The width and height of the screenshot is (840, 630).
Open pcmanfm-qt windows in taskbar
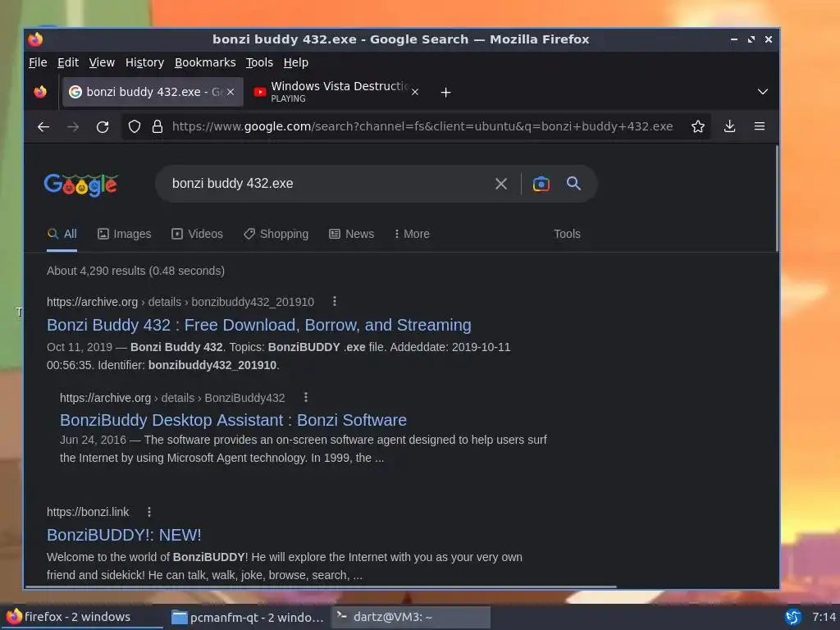[x=247, y=617]
